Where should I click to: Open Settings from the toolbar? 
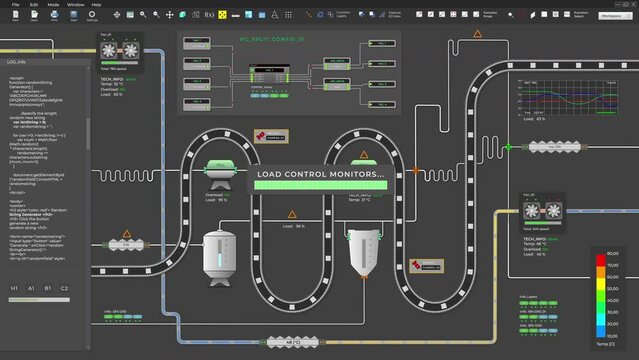pyautogui.click(x=92, y=15)
